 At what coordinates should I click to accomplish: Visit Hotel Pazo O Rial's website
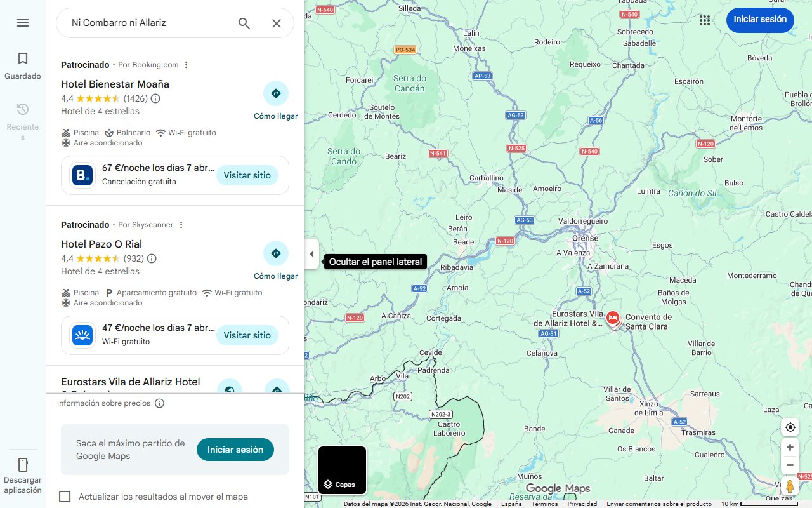247,335
